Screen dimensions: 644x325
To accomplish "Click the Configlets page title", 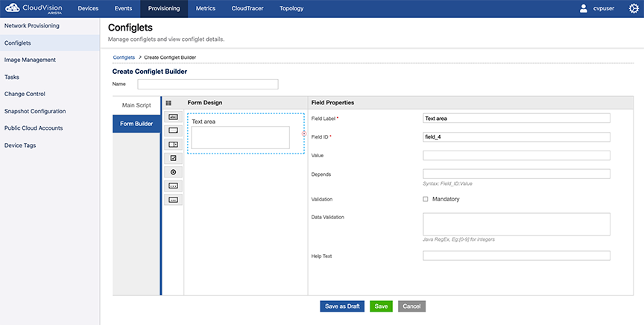I will coord(130,28).
